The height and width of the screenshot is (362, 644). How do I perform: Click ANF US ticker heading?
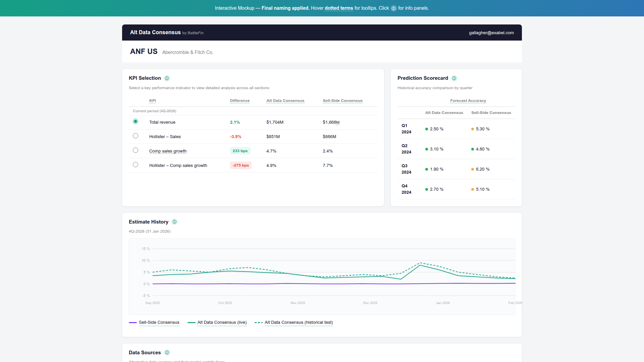click(144, 52)
